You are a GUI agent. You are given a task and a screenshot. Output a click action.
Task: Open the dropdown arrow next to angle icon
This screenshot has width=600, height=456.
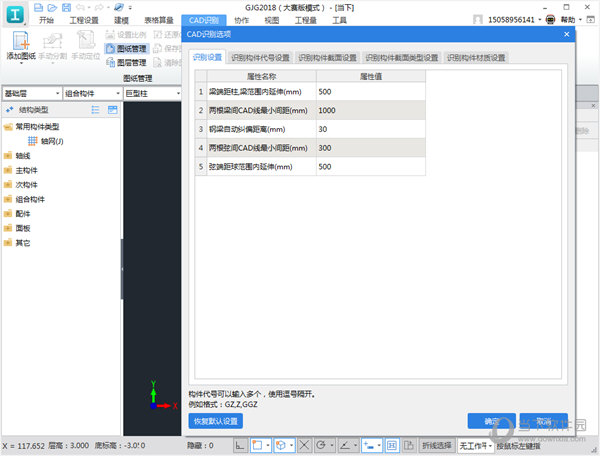[x=355, y=445]
